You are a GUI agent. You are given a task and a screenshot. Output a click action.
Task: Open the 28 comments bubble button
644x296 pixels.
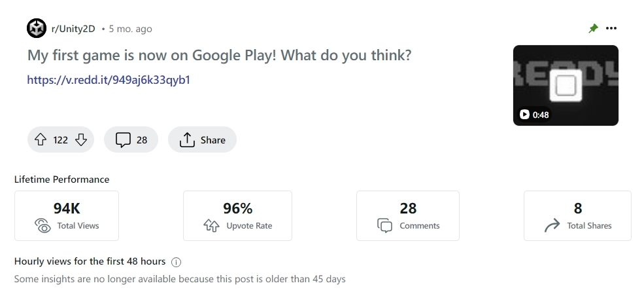(x=131, y=139)
